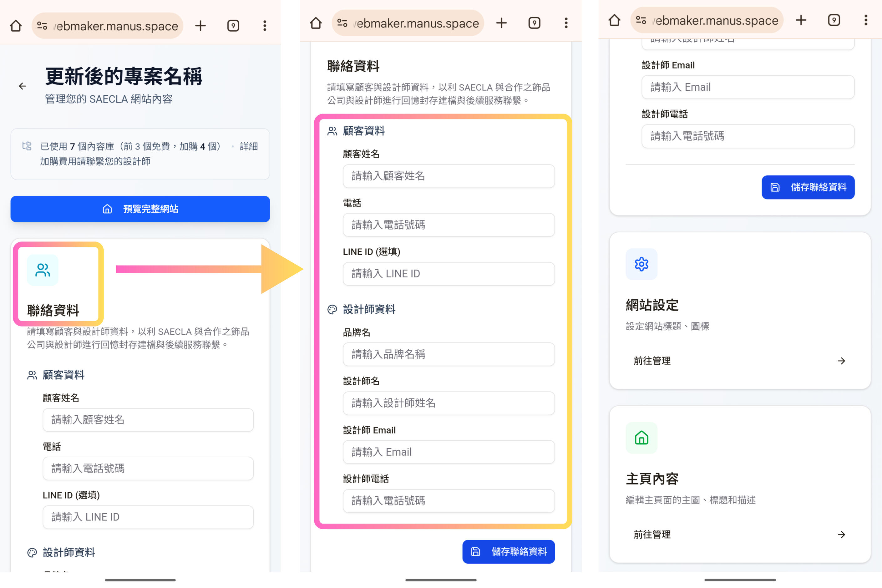The image size is (882, 588).
Task: Click the back arrow beside project title
Action: point(23,86)
